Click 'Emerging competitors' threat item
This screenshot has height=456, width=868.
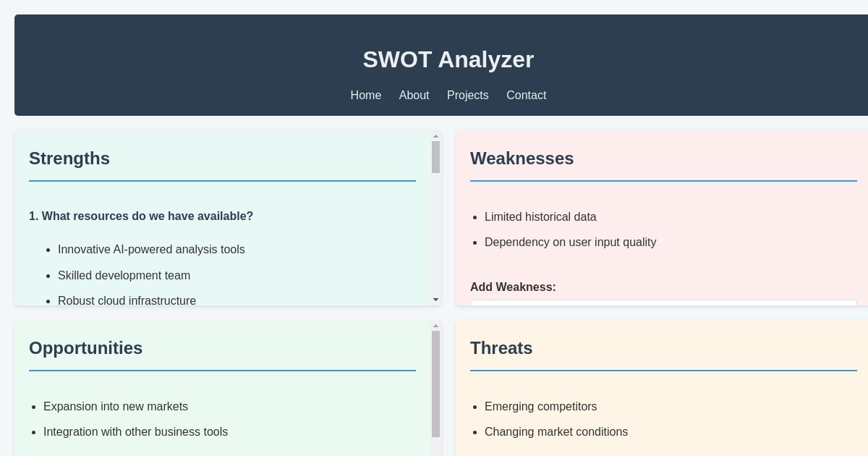[x=540, y=407]
